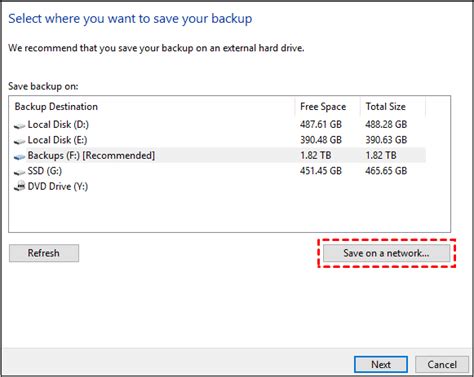Click the 1.82 TB free space cell
Screen dimensions: 474x377
coord(316,155)
